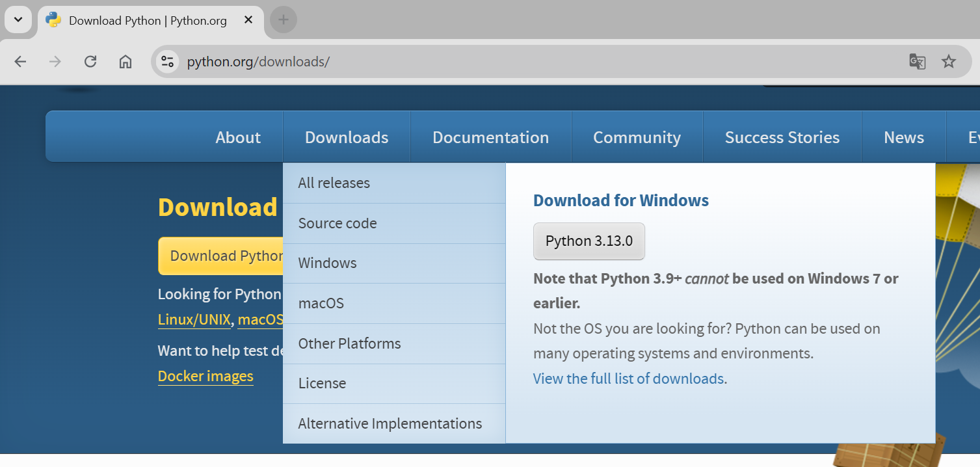Select Windows from the Downloads dropdown
The image size is (980, 467).
point(327,263)
